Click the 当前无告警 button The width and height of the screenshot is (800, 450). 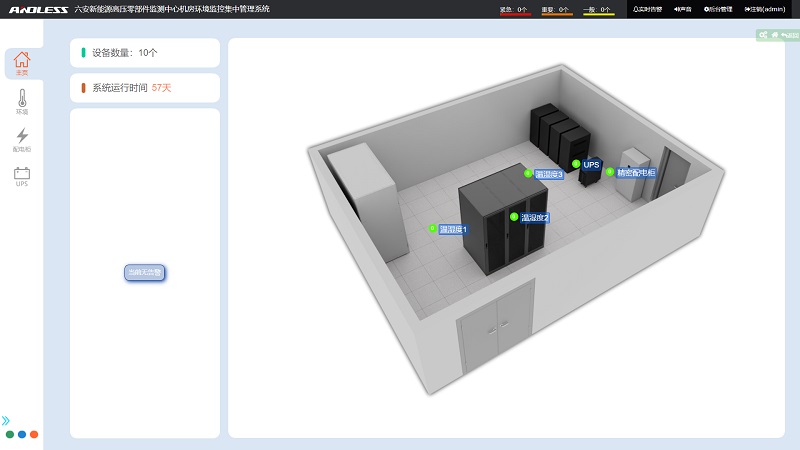(144, 272)
